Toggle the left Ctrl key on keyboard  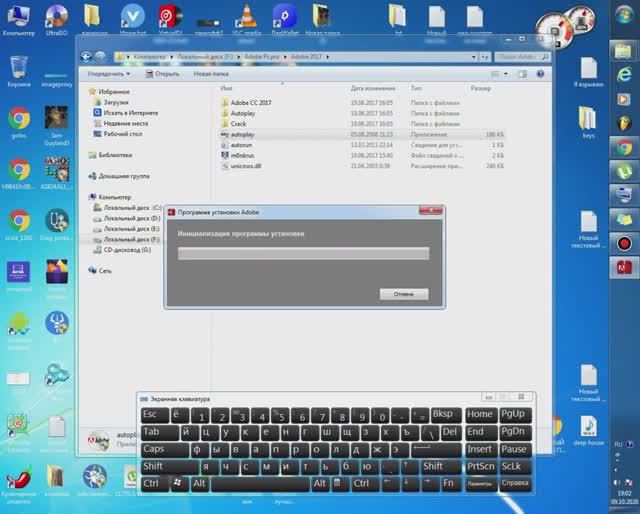click(x=155, y=484)
